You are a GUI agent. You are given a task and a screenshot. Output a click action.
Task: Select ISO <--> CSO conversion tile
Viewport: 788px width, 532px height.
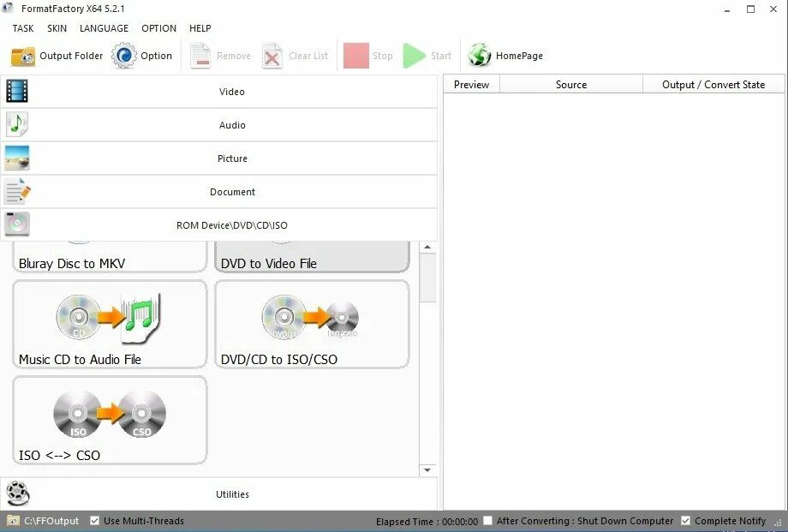pyautogui.click(x=110, y=421)
